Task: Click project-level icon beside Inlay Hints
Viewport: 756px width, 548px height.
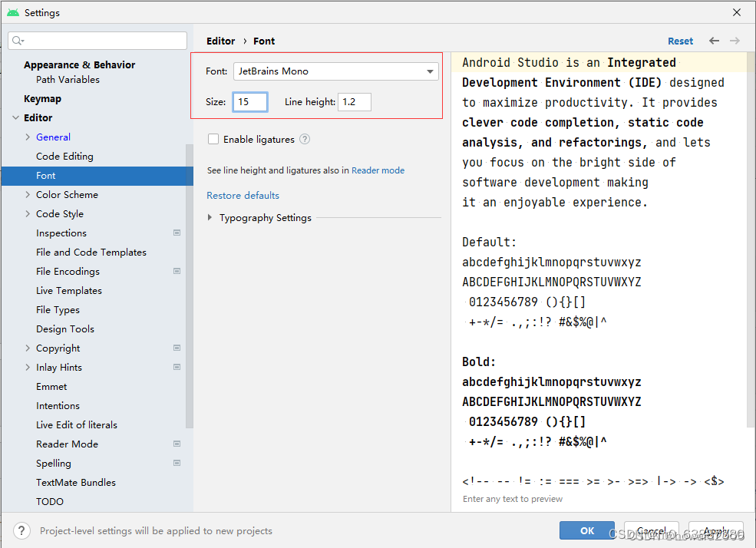Action: (x=177, y=368)
